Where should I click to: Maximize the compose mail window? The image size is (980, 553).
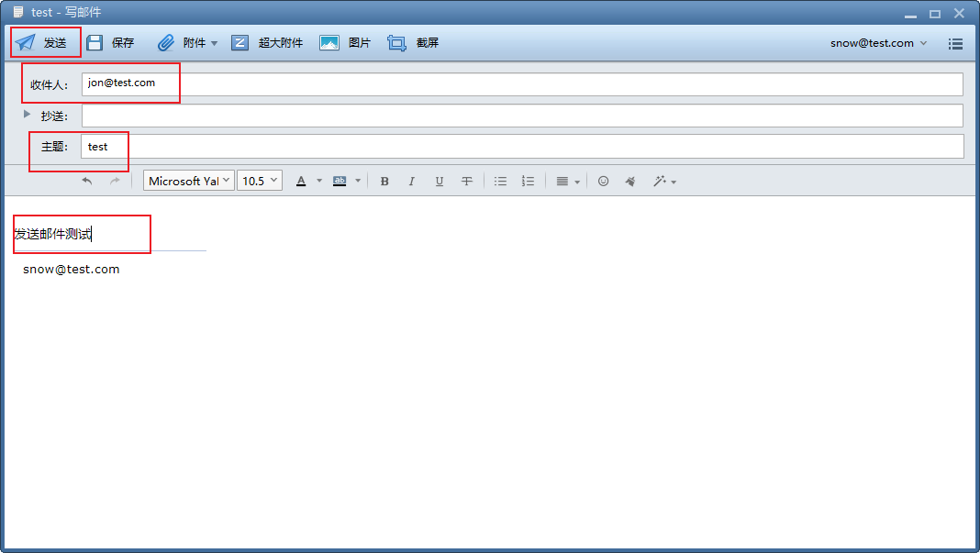935,13
